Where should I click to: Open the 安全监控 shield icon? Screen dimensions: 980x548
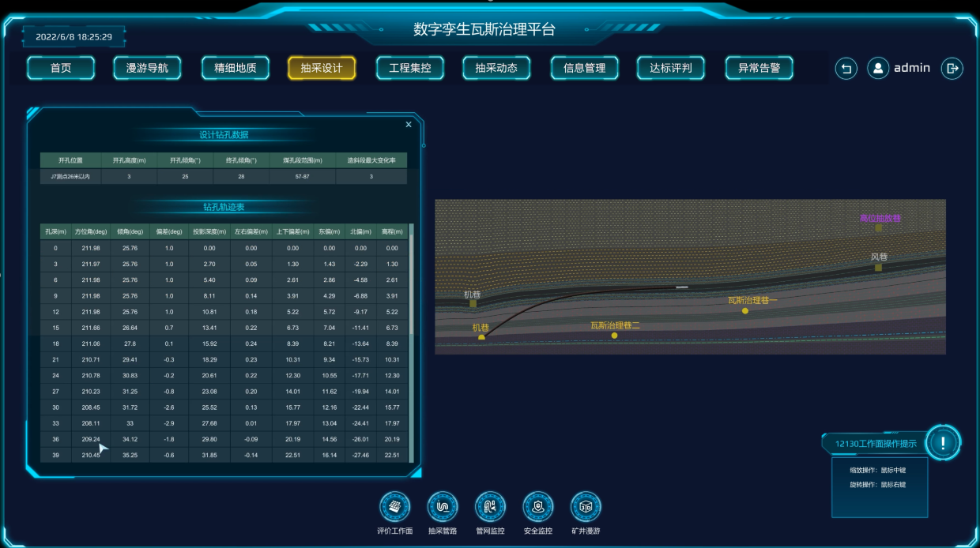pyautogui.click(x=538, y=507)
